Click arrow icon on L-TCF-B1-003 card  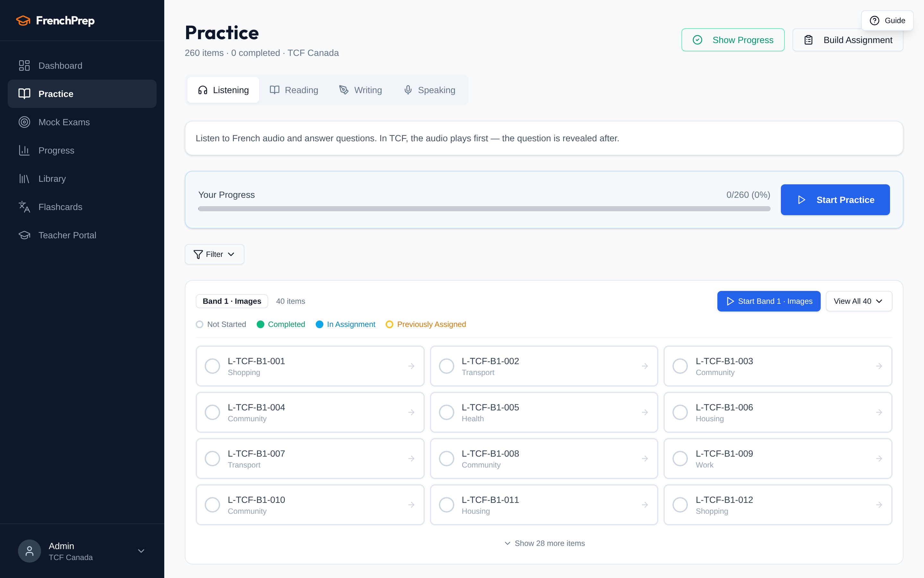point(879,366)
